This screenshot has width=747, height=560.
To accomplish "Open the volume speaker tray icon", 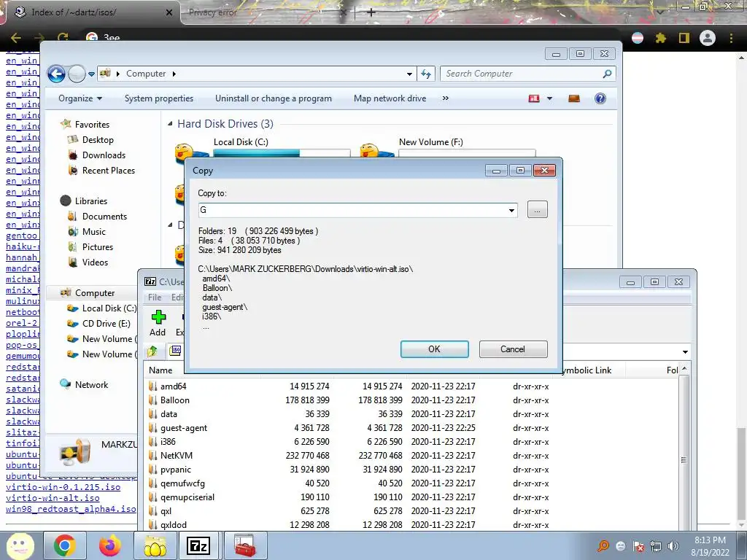I will [673, 546].
